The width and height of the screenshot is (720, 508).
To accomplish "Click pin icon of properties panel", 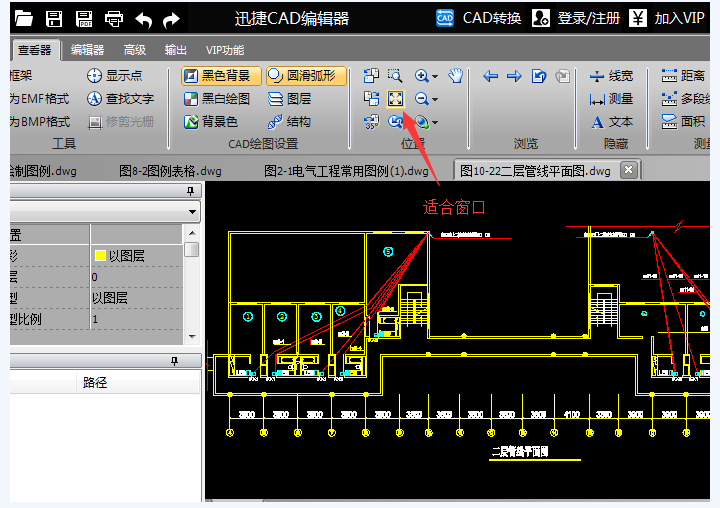I will point(191,191).
